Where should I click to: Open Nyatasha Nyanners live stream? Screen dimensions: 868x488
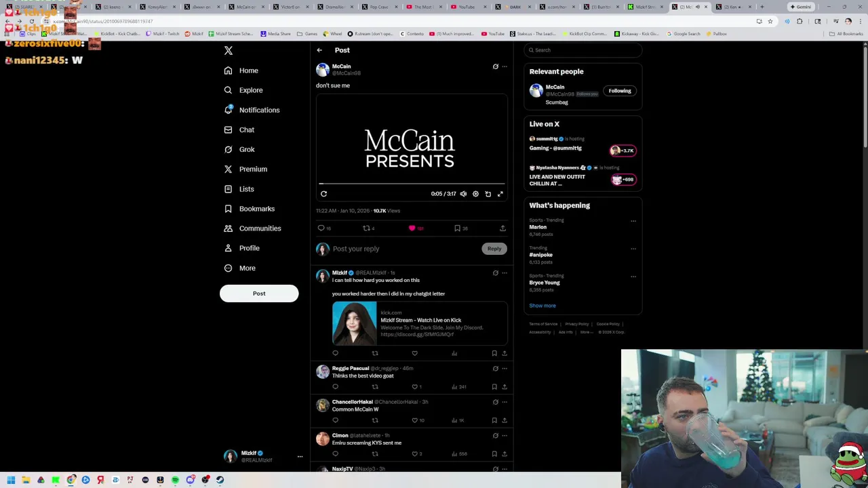(x=583, y=176)
